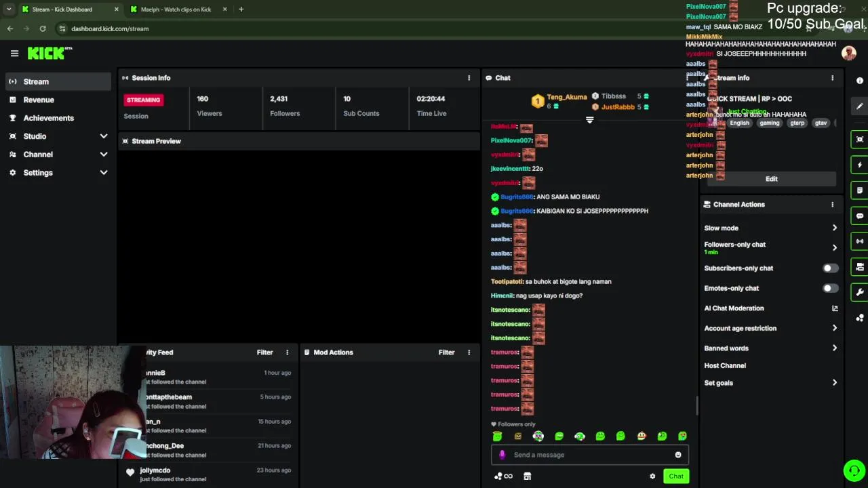This screenshot has width=868, height=488.
Task: Click the info icon in right toolbar
Action: coord(860,81)
